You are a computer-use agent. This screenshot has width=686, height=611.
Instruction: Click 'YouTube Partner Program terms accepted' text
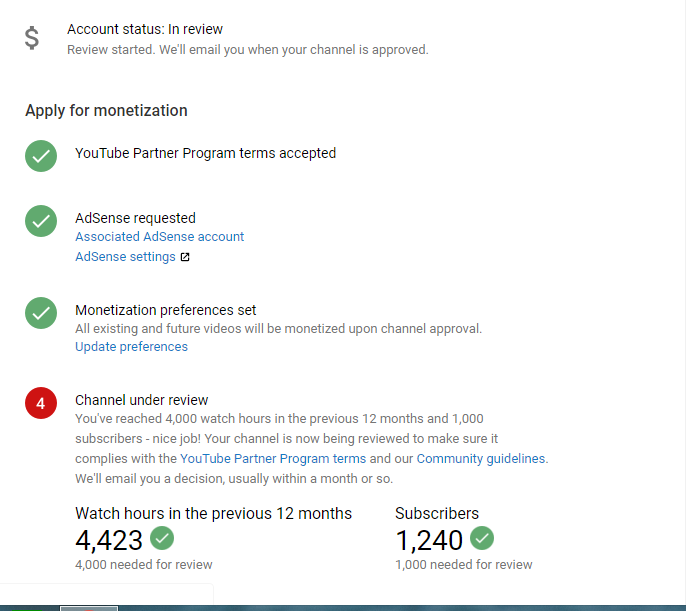point(205,153)
